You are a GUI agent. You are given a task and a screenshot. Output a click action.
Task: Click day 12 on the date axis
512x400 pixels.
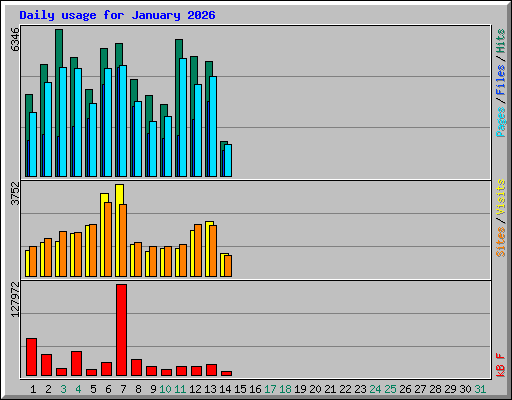pyautogui.click(x=195, y=389)
